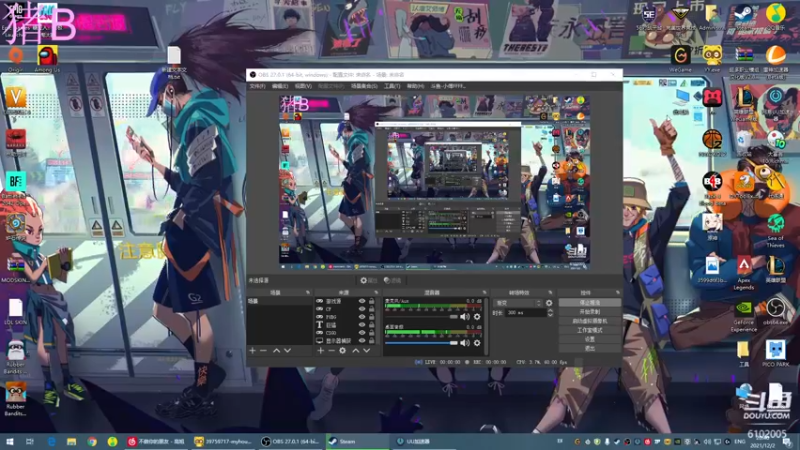Viewport: 800px width, 450px height.
Task: Open the 文件(F) menu in OBS
Action: click(x=257, y=86)
